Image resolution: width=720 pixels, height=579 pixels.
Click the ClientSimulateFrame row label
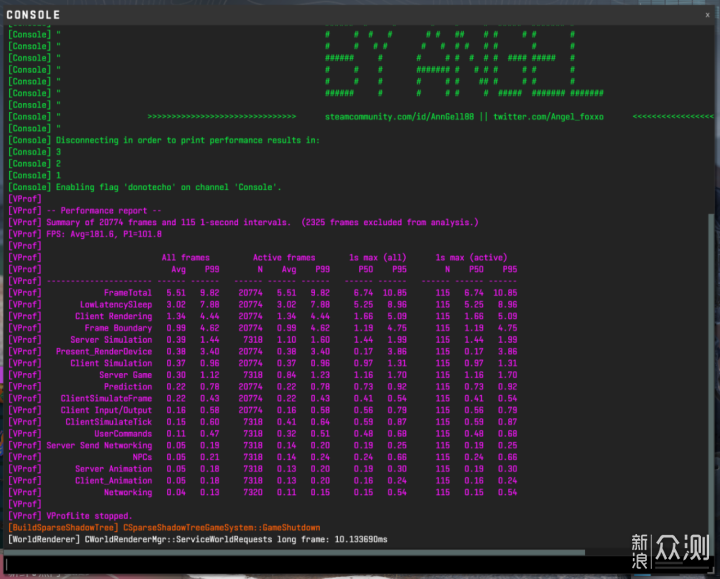(x=106, y=398)
